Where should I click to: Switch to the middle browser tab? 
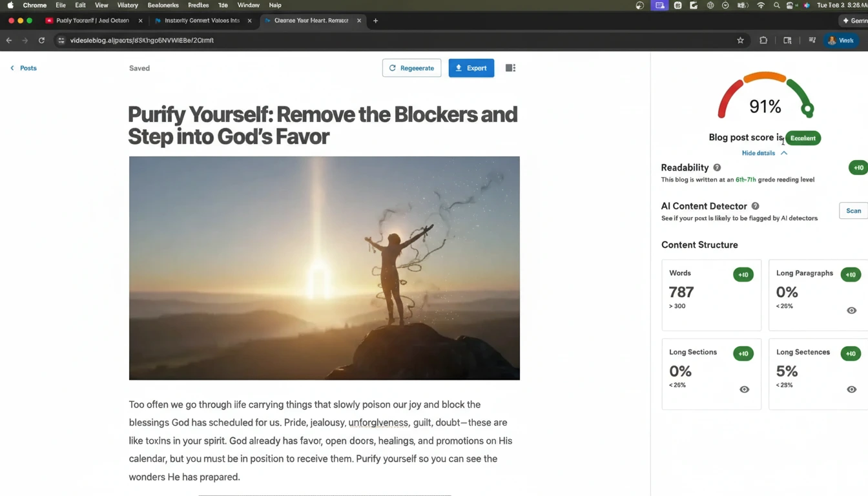coord(201,21)
